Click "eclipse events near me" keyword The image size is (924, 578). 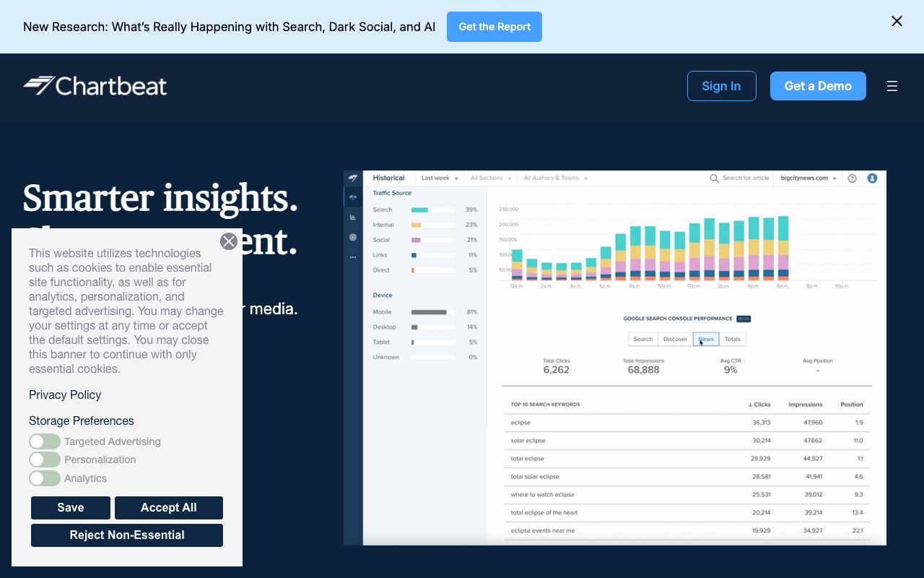coord(543,531)
